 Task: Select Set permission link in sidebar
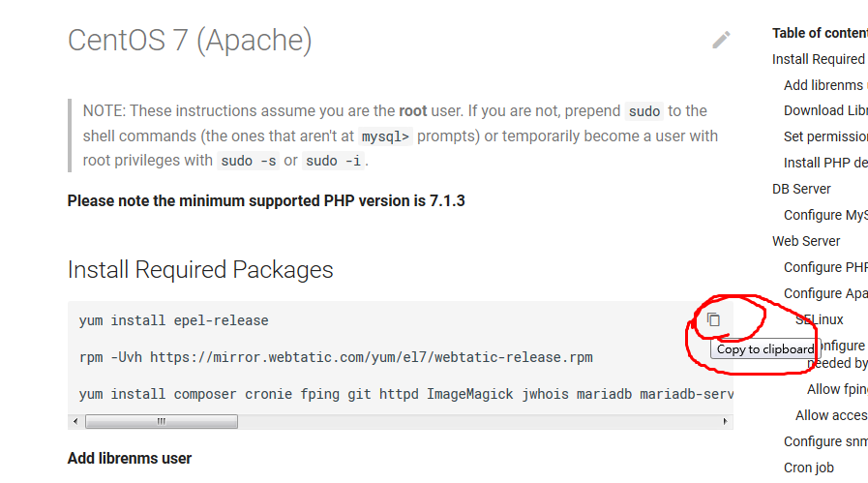(x=825, y=136)
